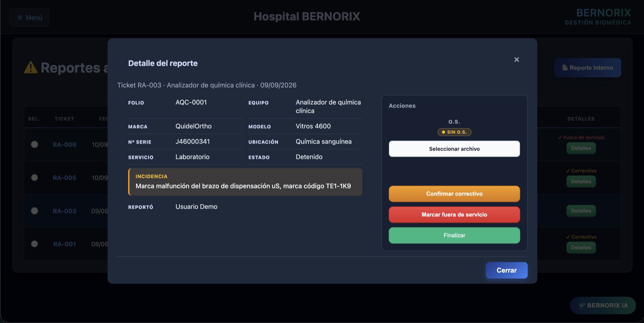The height and width of the screenshot is (323, 644).
Task: Click Marcar fuera de servicio button
Action: (x=454, y=215)
